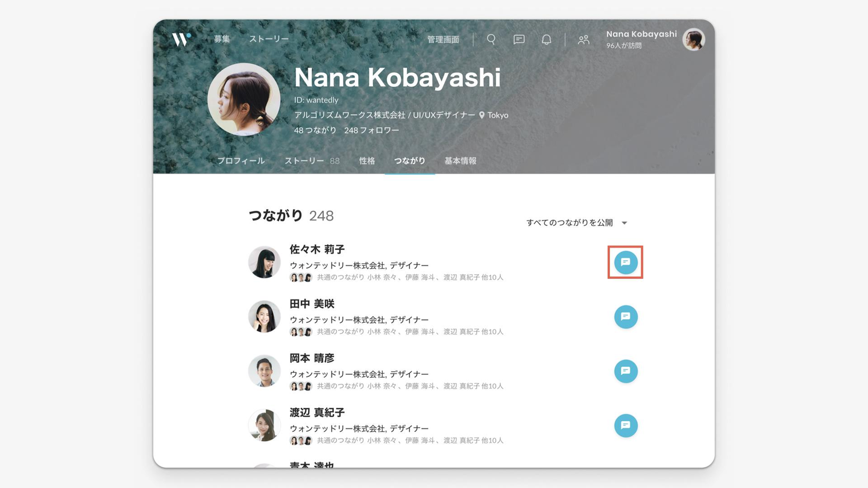Click the company line under 田中 美咲

pos(359,320)
